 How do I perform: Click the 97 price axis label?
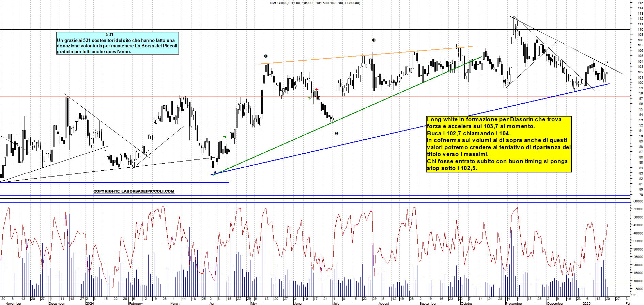[x=641, y=98]
